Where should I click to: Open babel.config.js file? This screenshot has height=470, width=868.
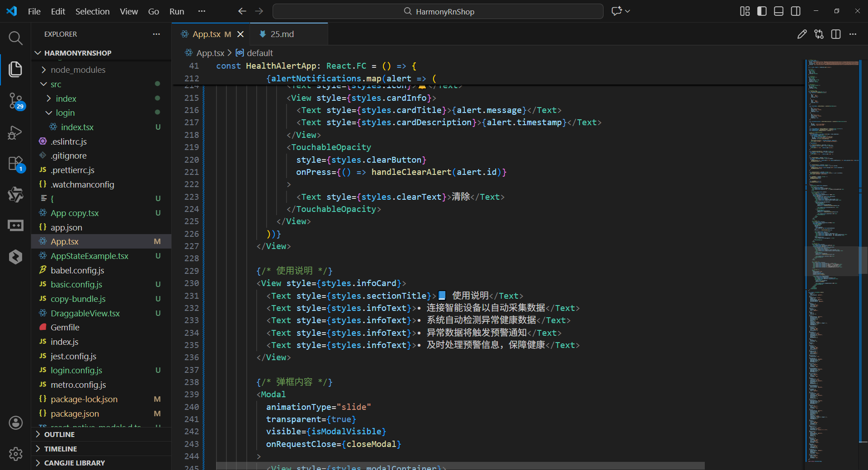(x=101, y=270)
